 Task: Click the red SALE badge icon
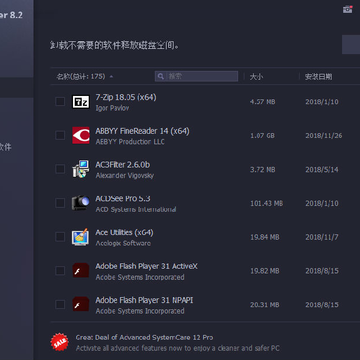[60, 342]
